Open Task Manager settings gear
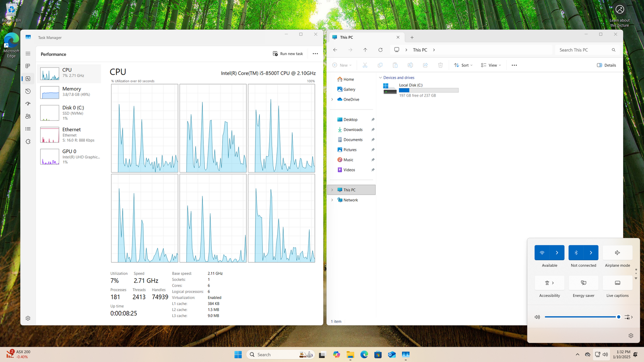This screenshot has height=362, width=644. [x=28, y=318]
